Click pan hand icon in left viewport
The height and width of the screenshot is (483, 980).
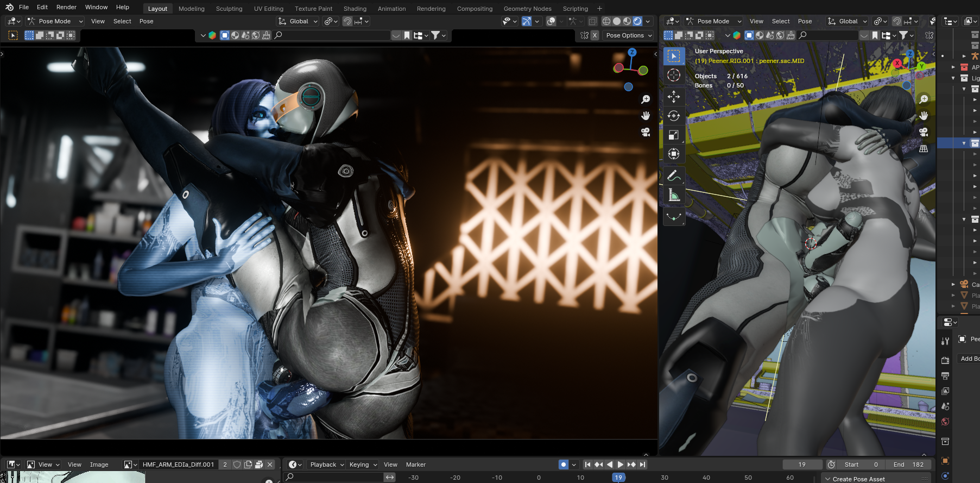[646, 116]
